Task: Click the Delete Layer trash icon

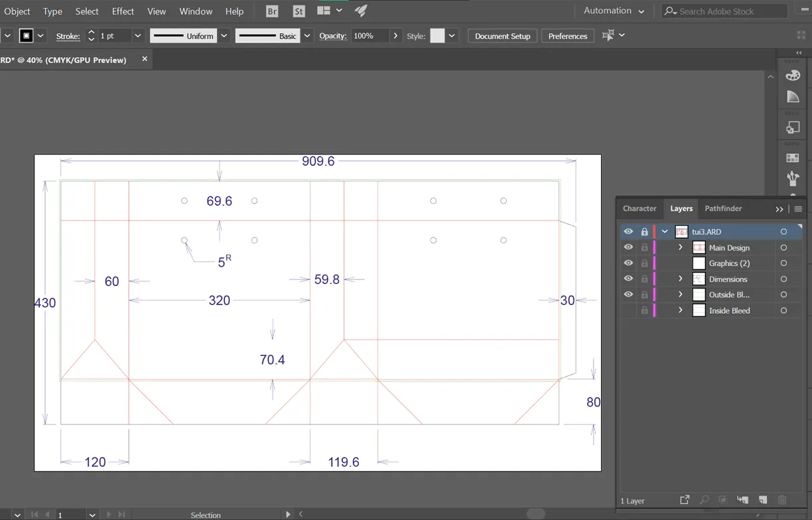Action: click(782, 499)
